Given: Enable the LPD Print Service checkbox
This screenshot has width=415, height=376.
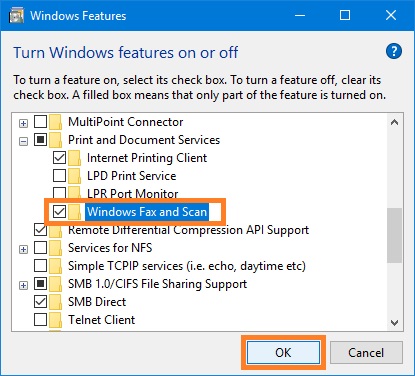Looking at the screenshot, I should pyautogui.click(x=59, y=175).
